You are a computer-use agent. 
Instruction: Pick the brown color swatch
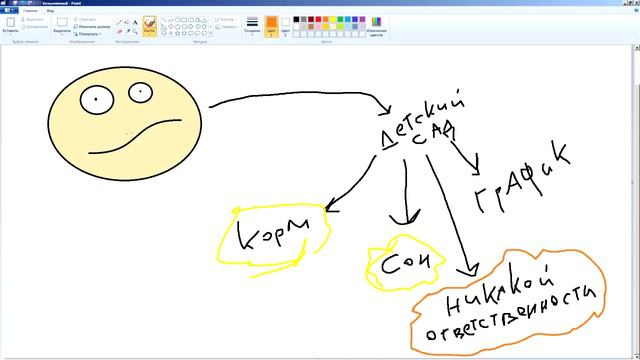(x=311, y=27)
